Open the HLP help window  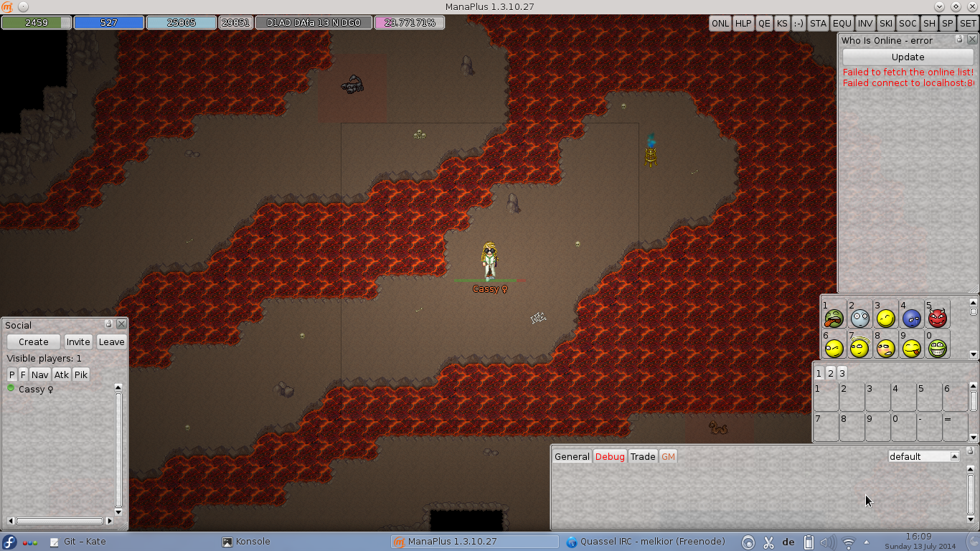[x=743, y=23]
